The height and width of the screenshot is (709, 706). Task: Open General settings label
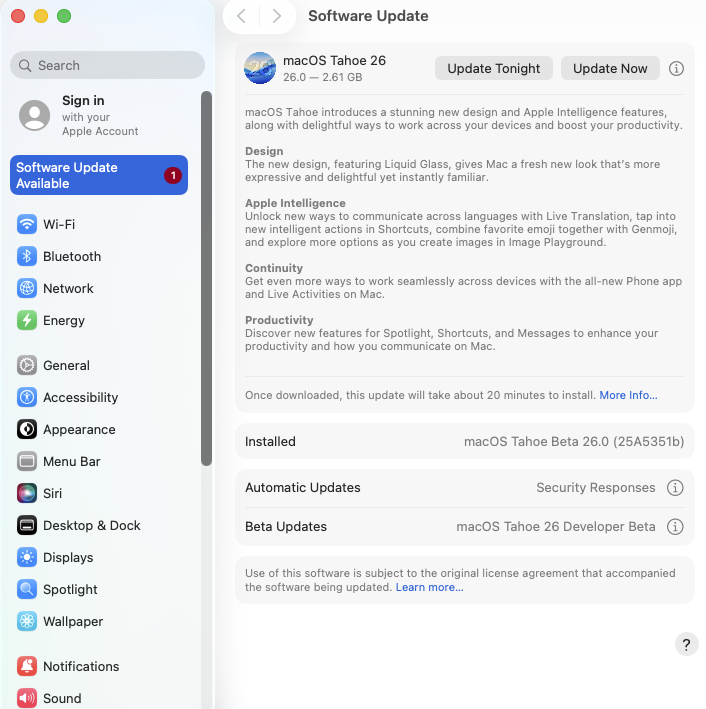(x=66, y=365)
